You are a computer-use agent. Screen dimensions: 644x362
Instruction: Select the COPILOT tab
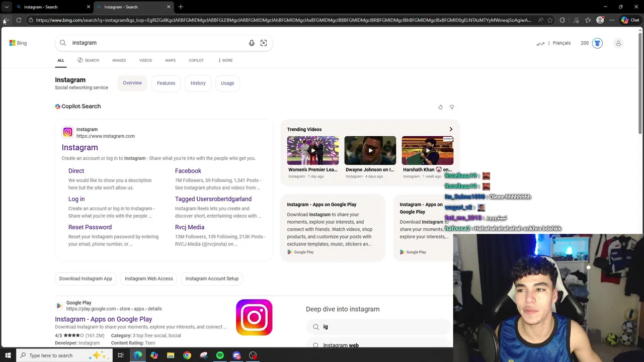[196, 60]
